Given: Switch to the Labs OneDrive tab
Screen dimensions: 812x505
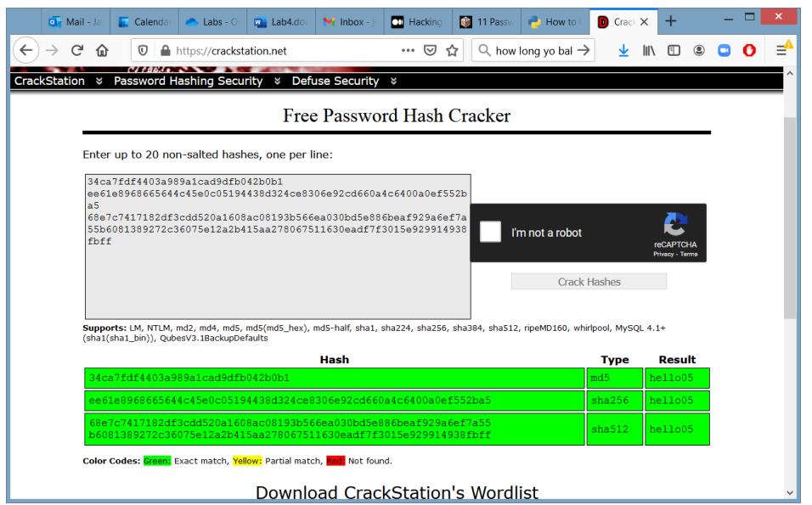Looking at the screenshot, I should (212, 22).
